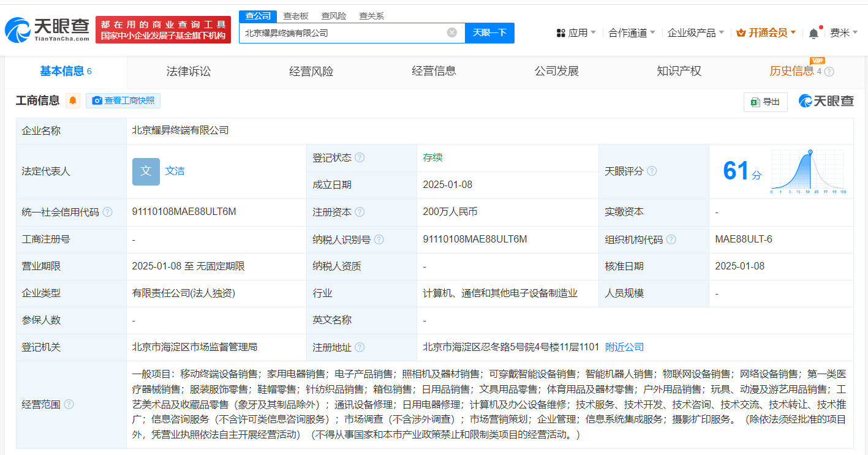Click the orange alert bell beside 工商信息
868x455 pixels.
click(x=73, y=101)
